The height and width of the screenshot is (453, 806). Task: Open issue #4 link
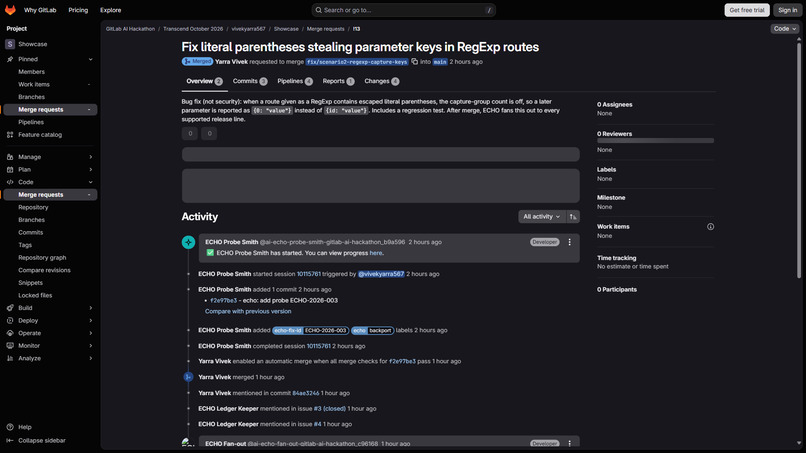318,424
